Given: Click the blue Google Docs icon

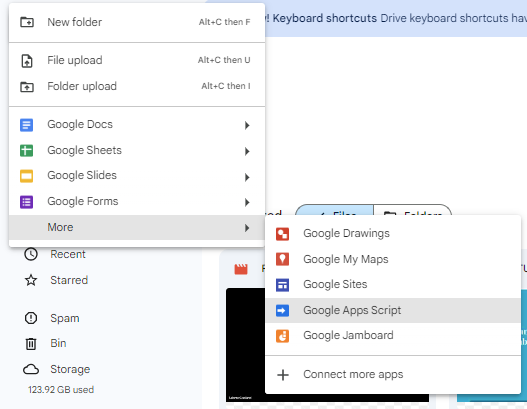Looking at the screenshot, I should [x=27, y=125].
